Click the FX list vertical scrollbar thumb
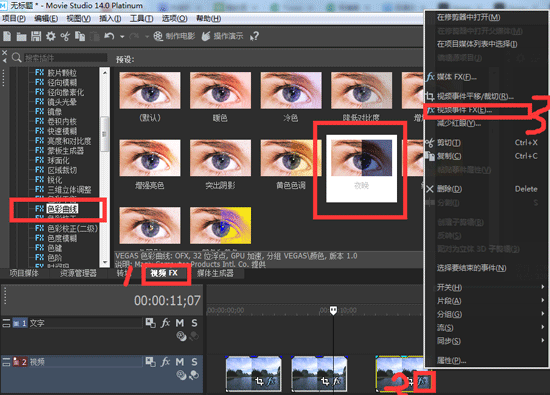The height and width of the screenshot is (395, 550). pos(105,134)
